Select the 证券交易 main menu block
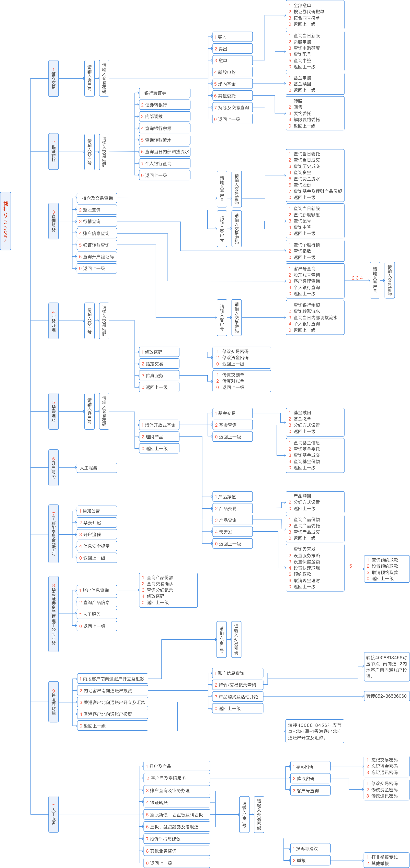This screenshot has width=410, height=868. (x=54, y=79)
